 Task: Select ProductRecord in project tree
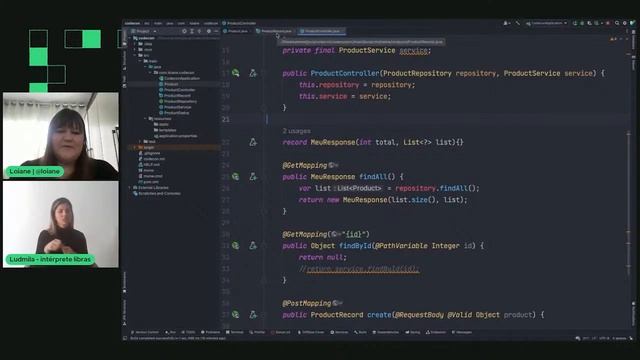(x=175, y=95)
